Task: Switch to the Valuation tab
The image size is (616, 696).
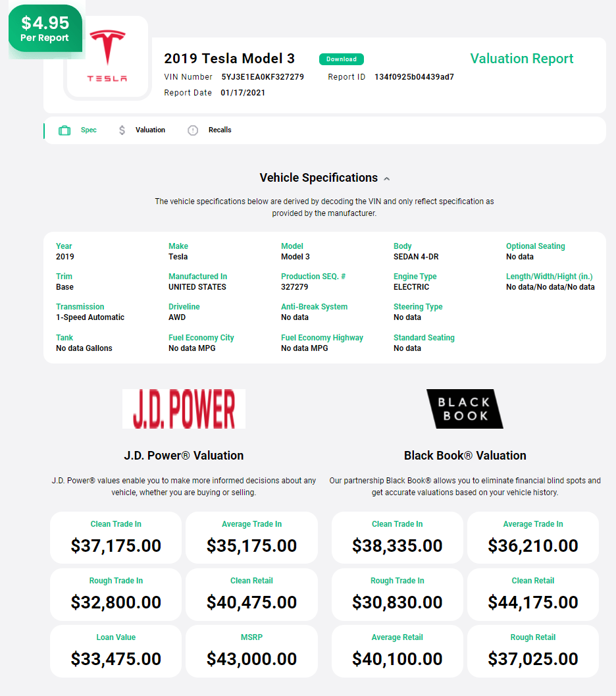Action: 150,130
